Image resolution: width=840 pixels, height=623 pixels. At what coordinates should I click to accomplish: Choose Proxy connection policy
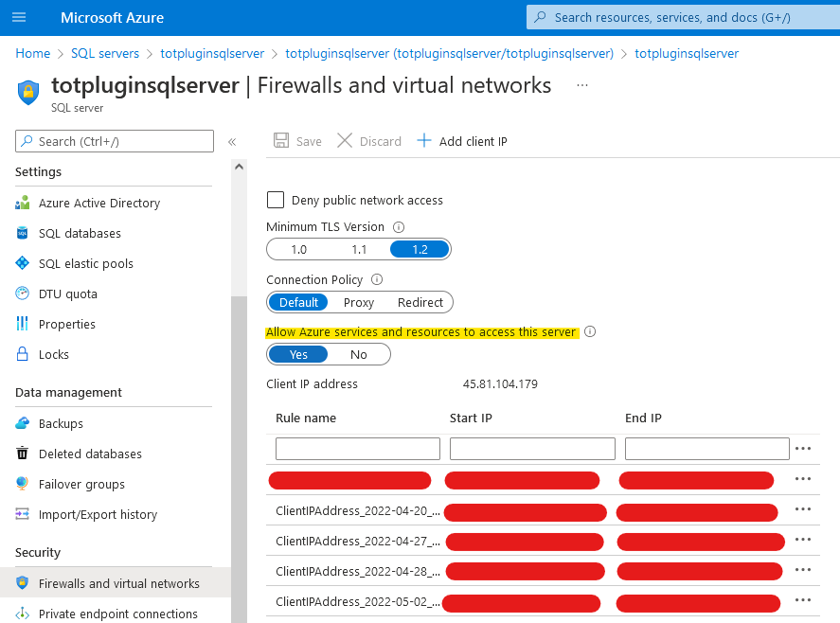tap(359, 303)
